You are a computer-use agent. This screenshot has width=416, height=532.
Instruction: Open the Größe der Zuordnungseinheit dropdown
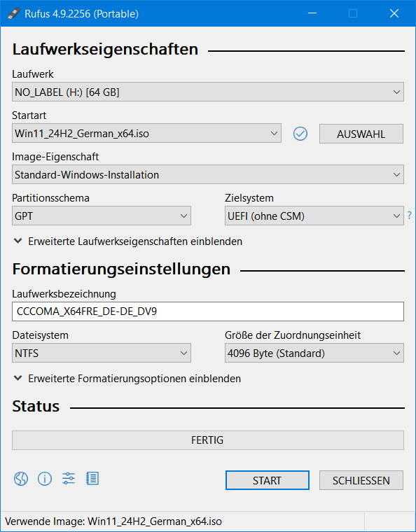[x=314, y=353]
